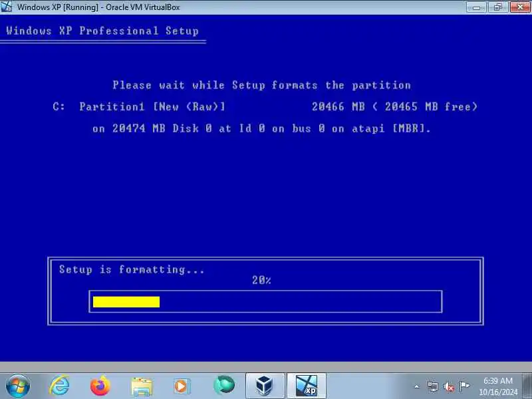Click the muted volume tray icon
Image resolution: width=532 pixels, height=399 pixels.
448,386
